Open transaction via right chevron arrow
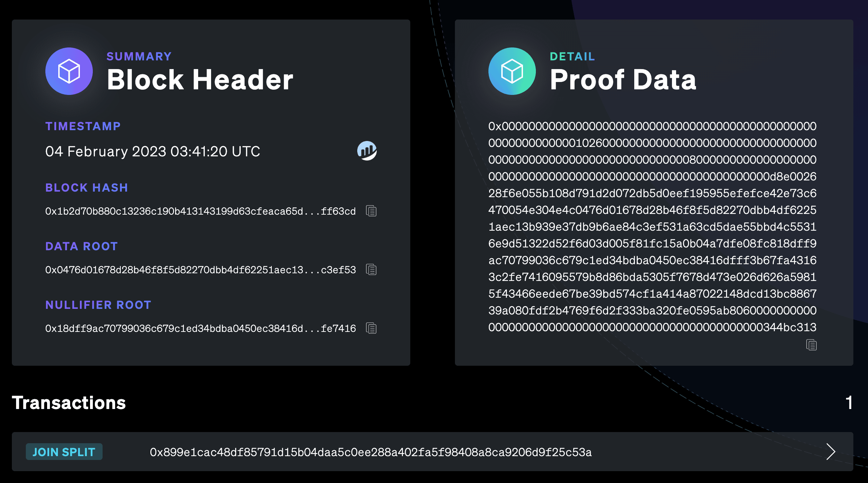Image resolution: width=868 pixels, height=483 pixels. pyautogui.click(x=831, y=452)
